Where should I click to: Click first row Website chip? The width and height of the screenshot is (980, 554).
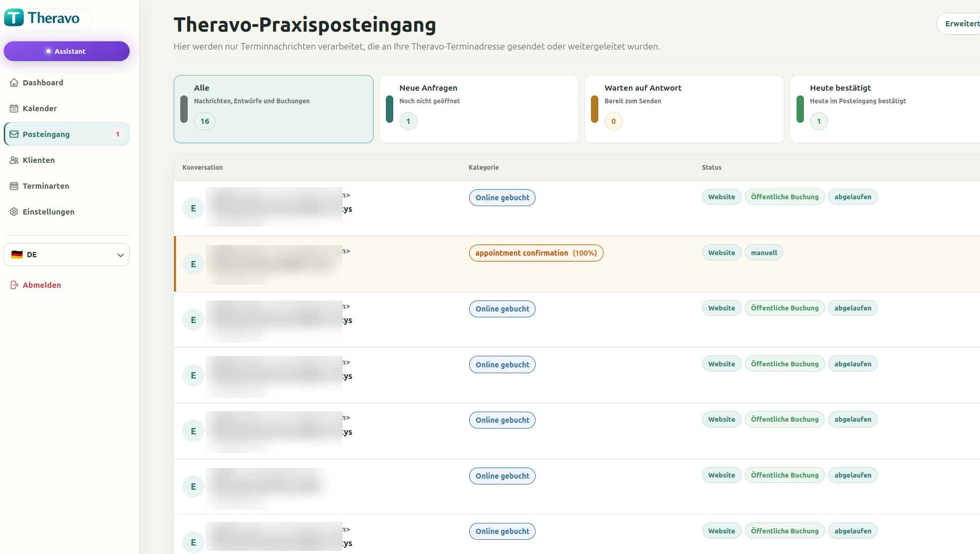coord(722,197)
